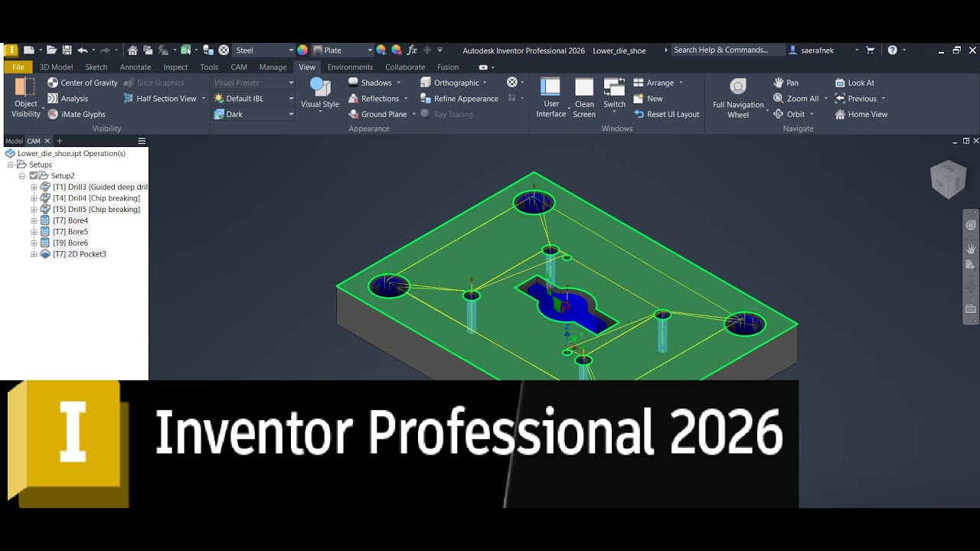
Task: Expand the 2D Pocket3 operation node
Action: (x=34, y=254)
